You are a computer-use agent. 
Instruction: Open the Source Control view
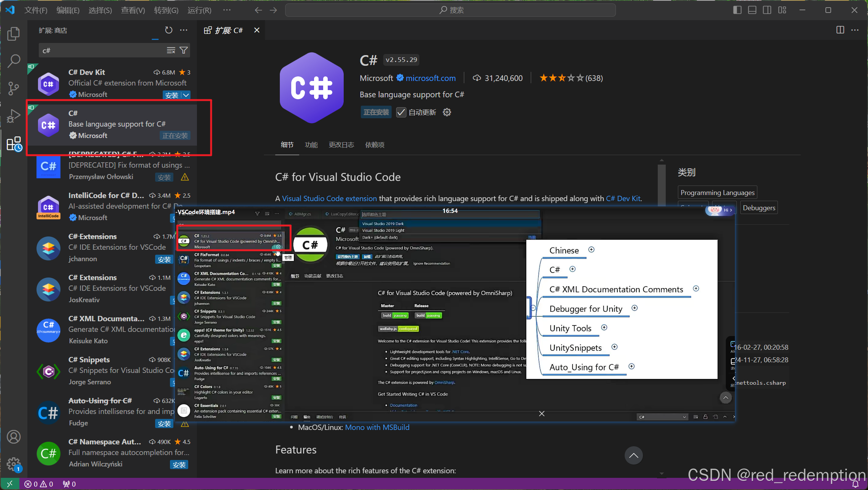tap(14, 88)
